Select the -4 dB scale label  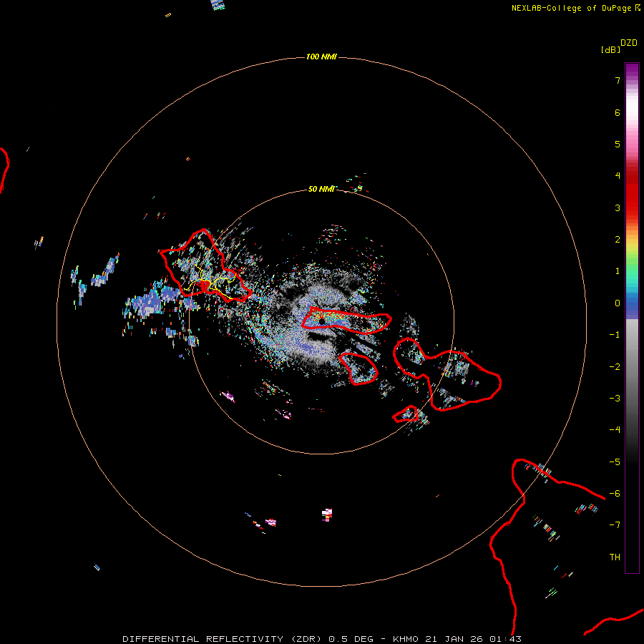615,430
